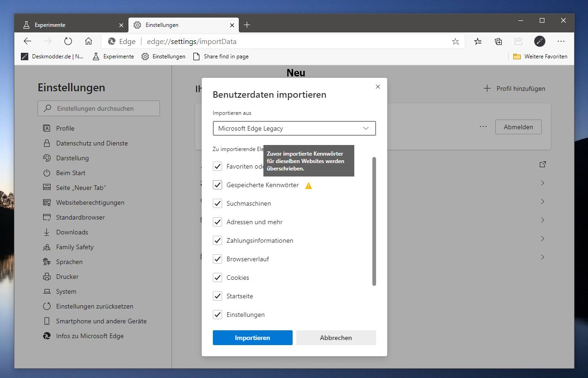Switch to the Einstellungen tab
Image resolution: width=588 pixels, height=378 pixels.
[184, 25]
